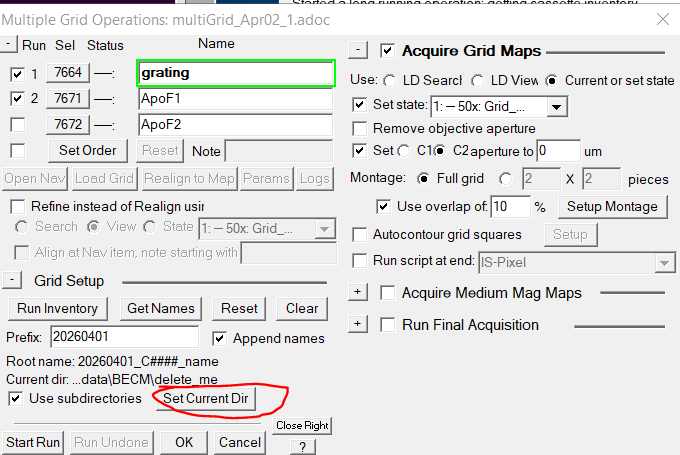Image resolution: width=680 pixels, height=455 pixels.
Task: Select cassette slot button 7671
Action: (68, 98)
